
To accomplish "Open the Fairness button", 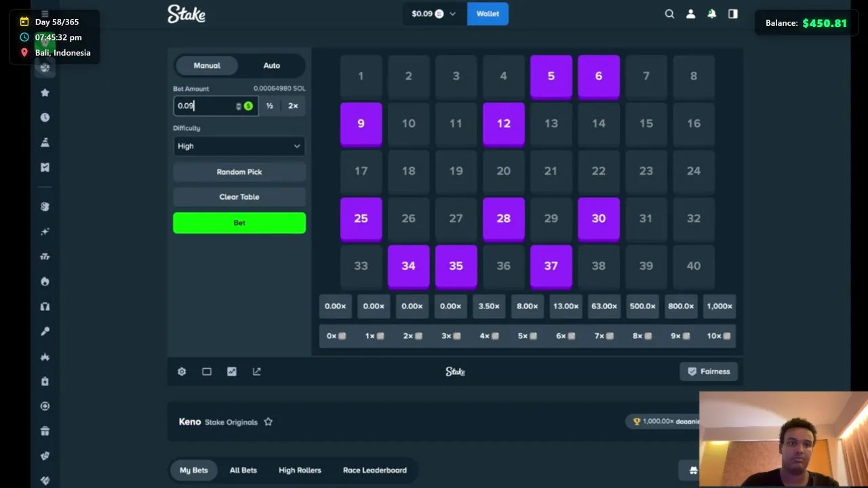I will [x=709, y=371].
